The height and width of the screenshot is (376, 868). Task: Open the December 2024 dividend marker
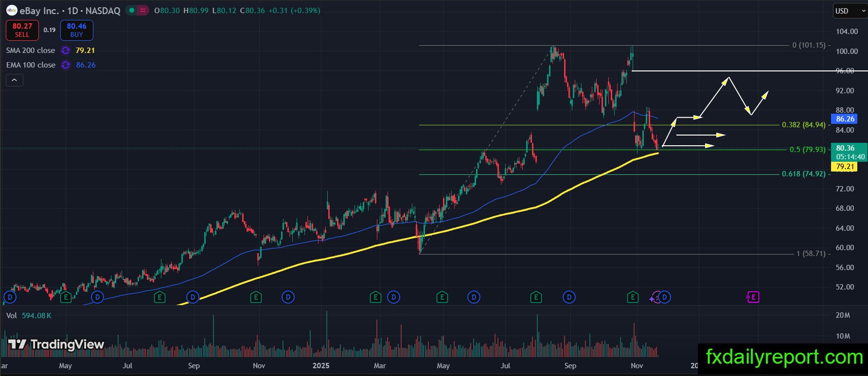click(x=288, y=297)
